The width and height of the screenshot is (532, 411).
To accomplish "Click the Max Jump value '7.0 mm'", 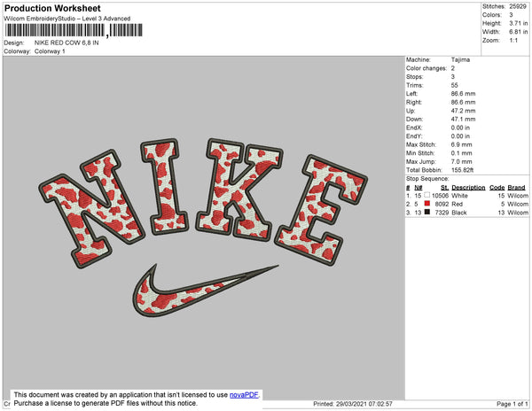I will pos(461,161).
